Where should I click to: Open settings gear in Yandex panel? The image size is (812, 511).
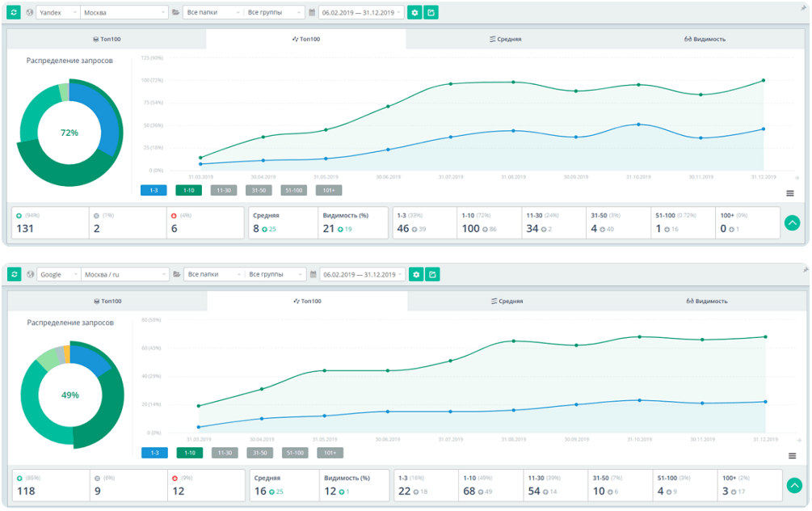coord(414,12)
